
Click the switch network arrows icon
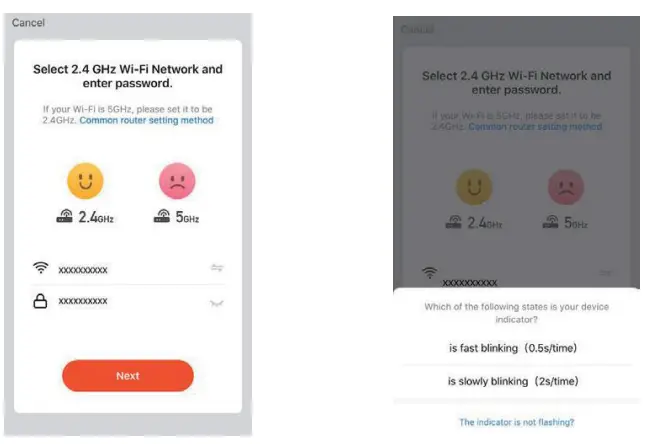point(217,268)
